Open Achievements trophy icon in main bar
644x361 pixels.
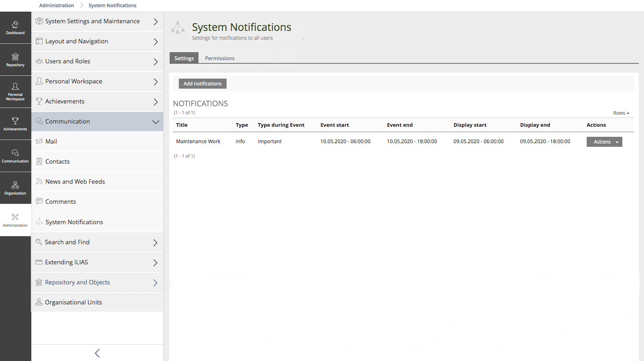pos(15,124)
